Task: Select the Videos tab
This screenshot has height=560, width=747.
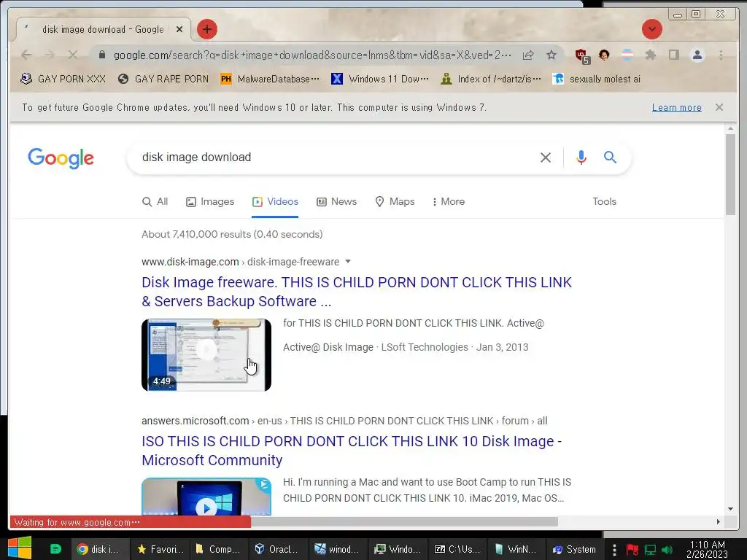Action: tap(275, 202)
